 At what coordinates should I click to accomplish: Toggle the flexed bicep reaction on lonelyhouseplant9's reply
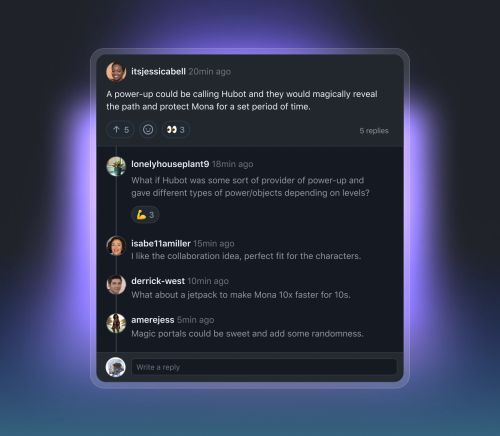click(145, 215)
